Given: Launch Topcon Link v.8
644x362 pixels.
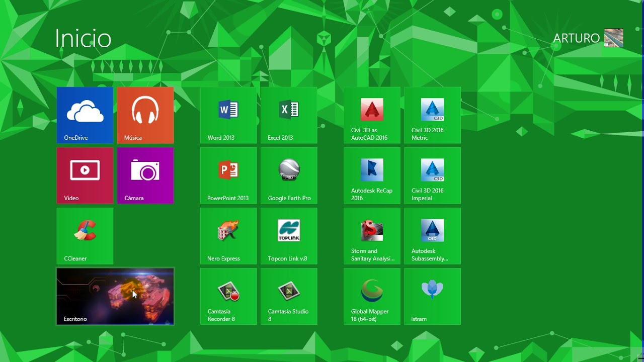Looking at the screenshot, I should tap(289, 236).
